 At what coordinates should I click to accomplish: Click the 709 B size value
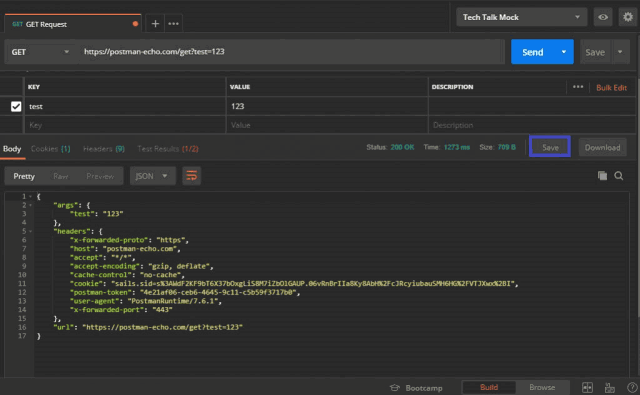pos(507,147)
